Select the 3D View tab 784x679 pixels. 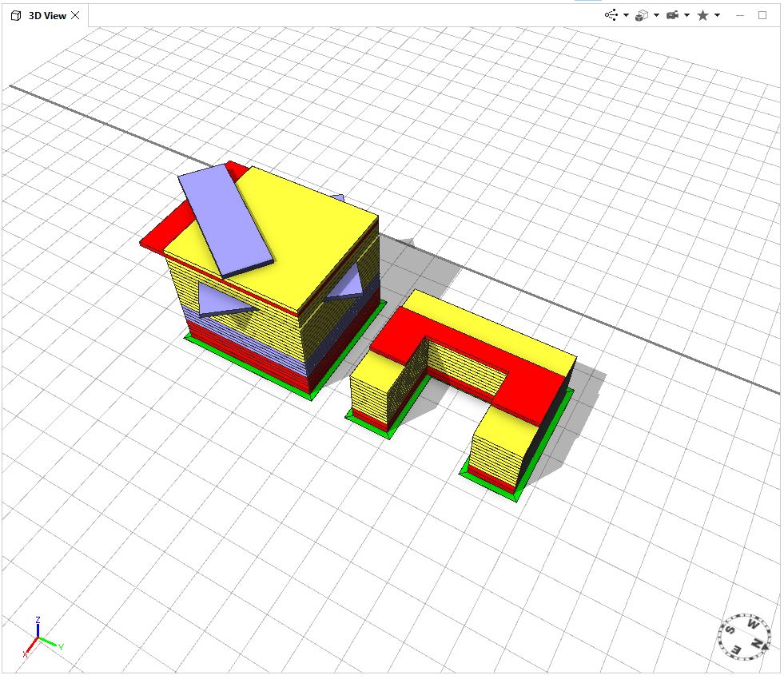pos(45,15)
